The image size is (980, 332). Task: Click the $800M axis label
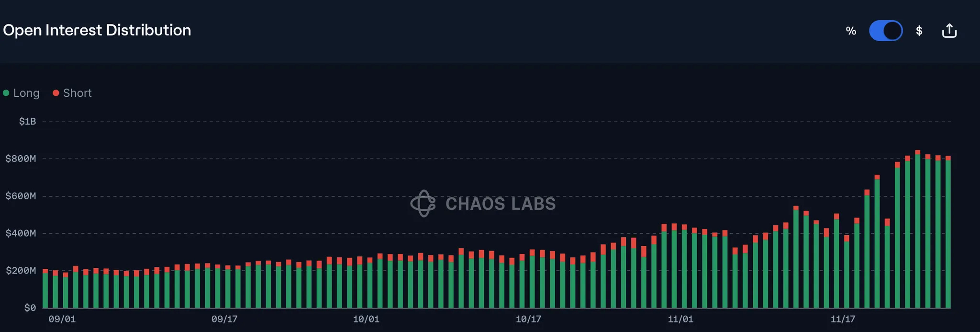tap(21, 159)
